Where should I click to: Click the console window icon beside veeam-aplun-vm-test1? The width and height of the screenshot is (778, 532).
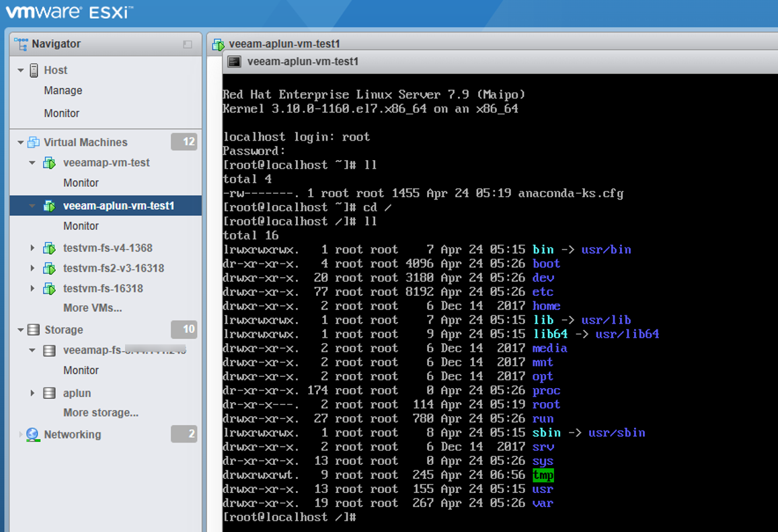[x=234, y=61]
